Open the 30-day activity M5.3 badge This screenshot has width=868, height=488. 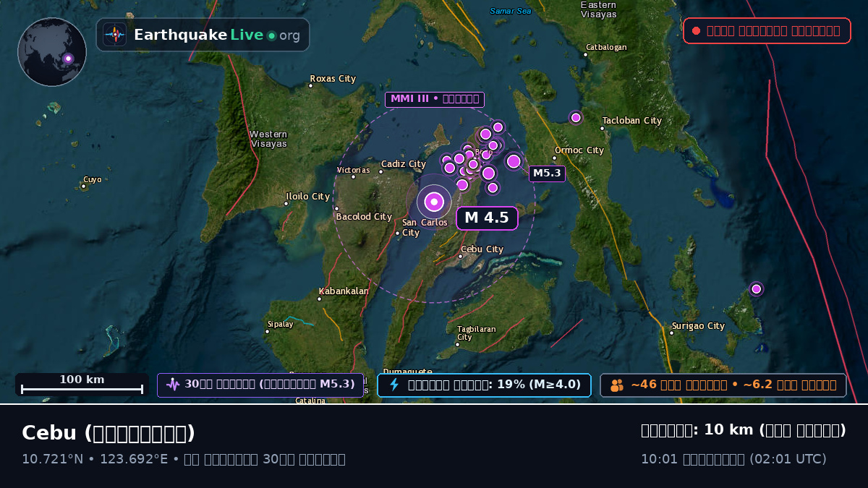260,385
